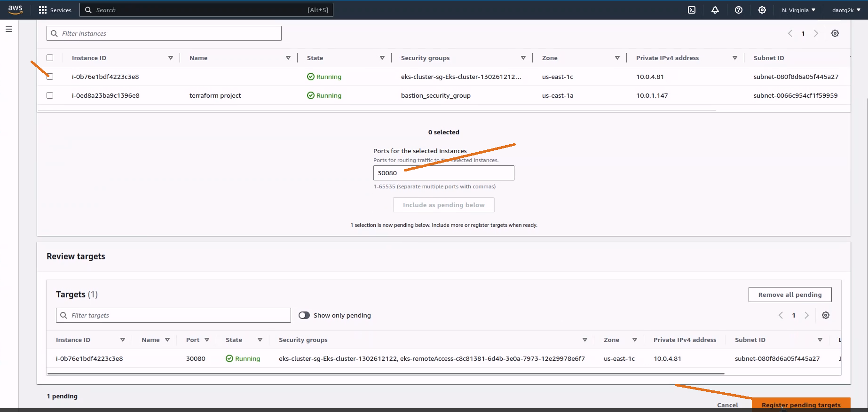The width and height of the screenshot is (868, 412).
Task: Sort targets by Port column arrow
Action: coord(207,340)
